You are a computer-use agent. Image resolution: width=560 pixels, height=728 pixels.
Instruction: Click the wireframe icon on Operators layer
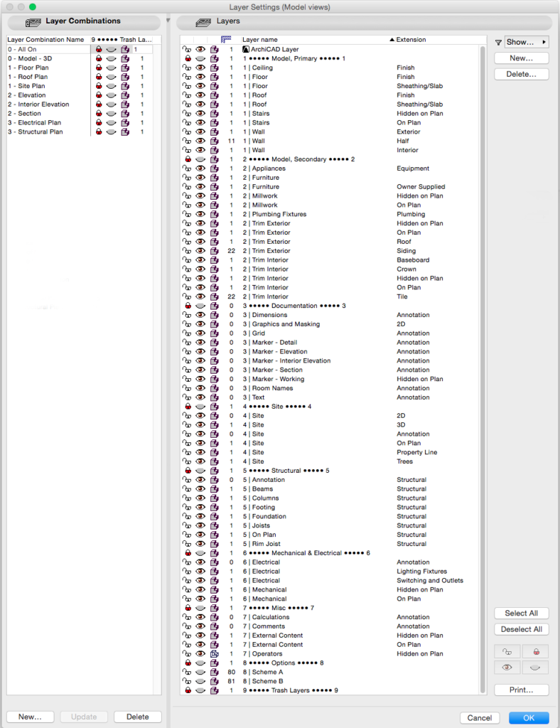214,653
